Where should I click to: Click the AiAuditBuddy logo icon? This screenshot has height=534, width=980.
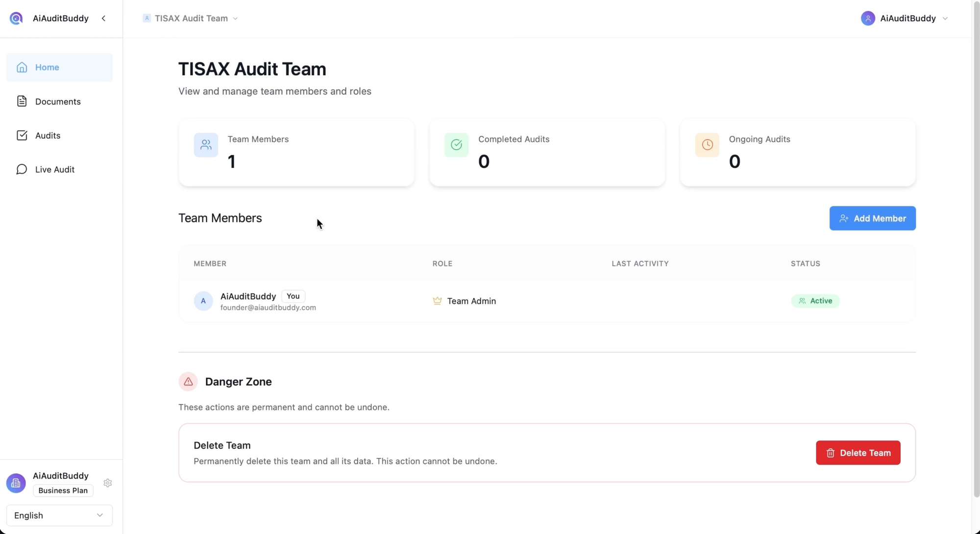click(16, 18)
